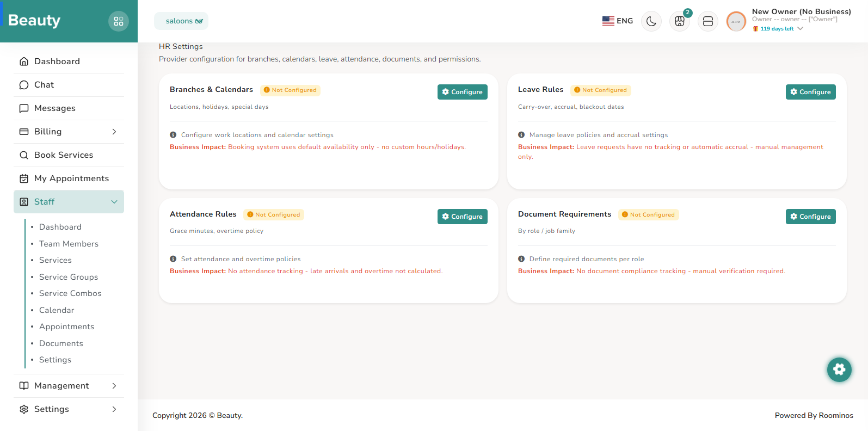
Task: Click the Messages icon in sidebar
Action: click(24, 108)
